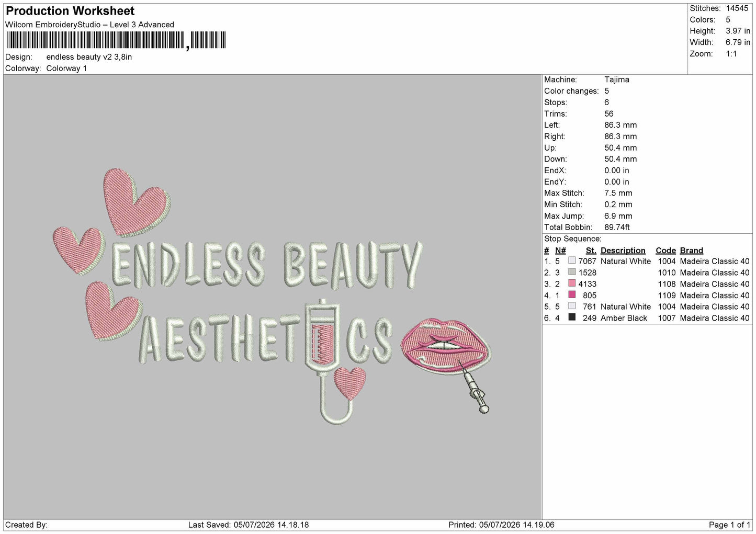This screenshot has width=756, height=534.
Task: Click the Trims value 56
Action: 609,113
